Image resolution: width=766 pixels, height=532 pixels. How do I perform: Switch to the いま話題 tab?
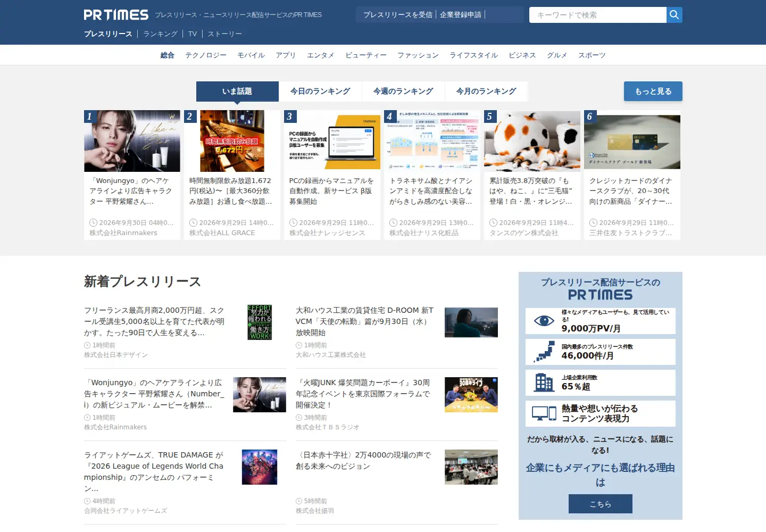237,92
